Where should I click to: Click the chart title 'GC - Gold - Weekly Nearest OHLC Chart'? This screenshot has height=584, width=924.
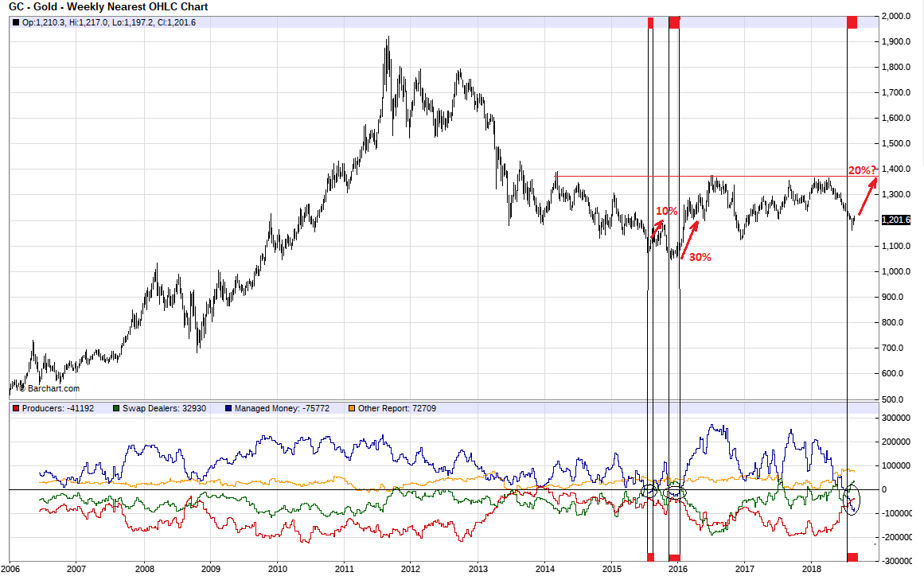[108, 7]
